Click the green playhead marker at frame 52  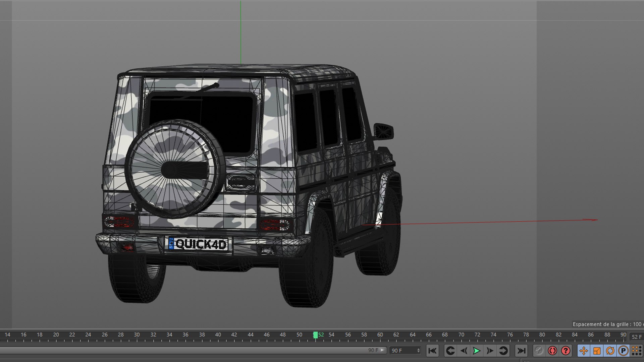pyautogui.click(x=315, y=335)
